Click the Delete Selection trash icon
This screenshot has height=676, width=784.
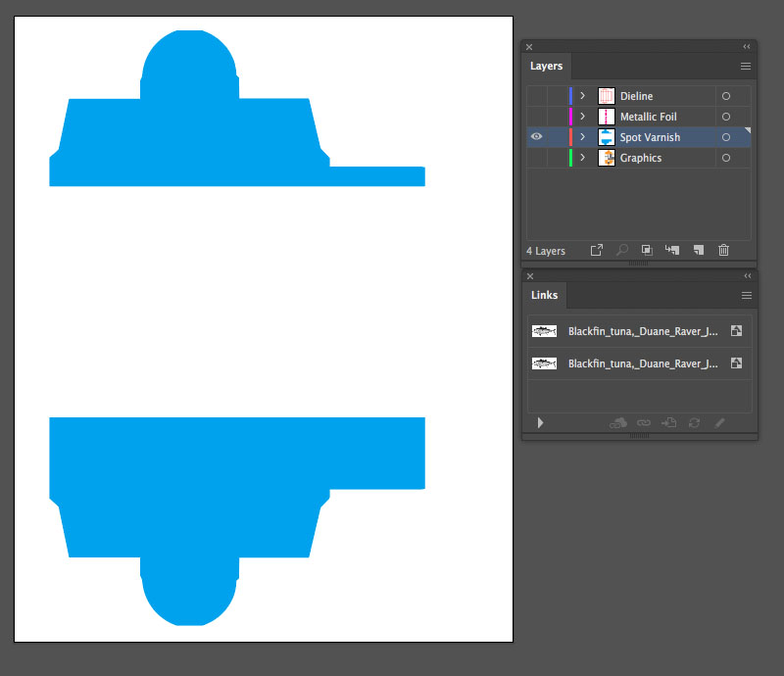pos(723,250)
